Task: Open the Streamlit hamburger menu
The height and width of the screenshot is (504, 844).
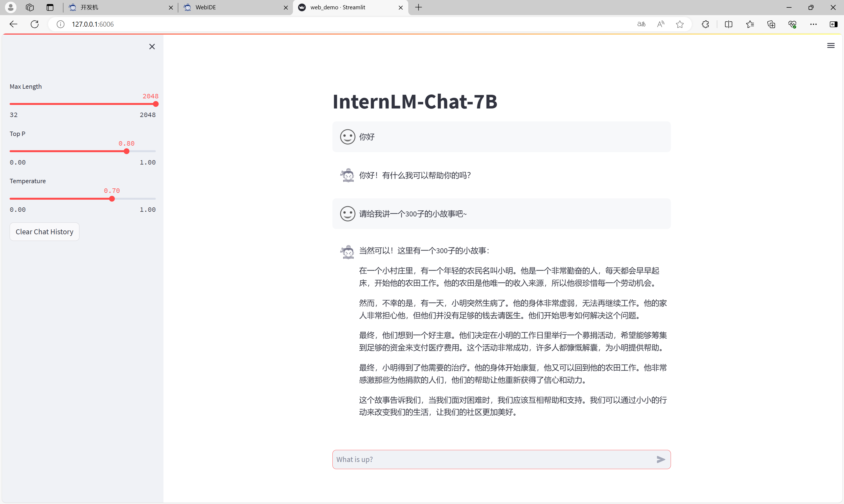Action: click(x=831, y=46)
